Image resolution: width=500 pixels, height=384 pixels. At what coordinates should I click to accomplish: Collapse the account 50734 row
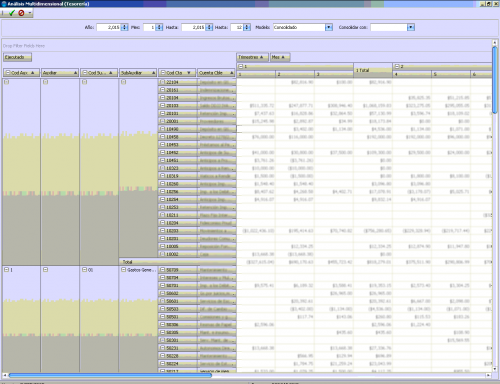click(x=162, y=278)
